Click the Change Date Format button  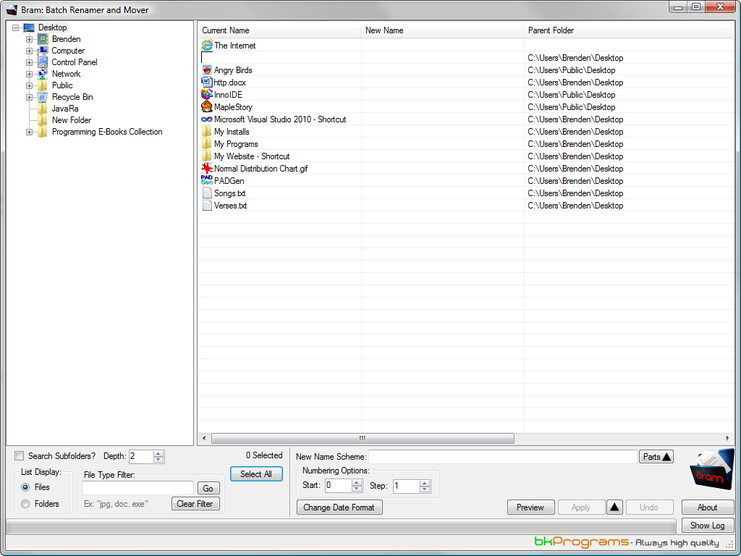[340, 508]
